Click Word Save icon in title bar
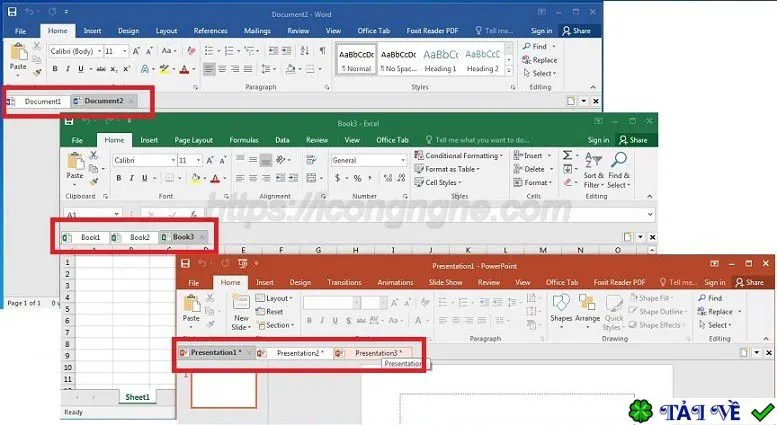Screen dimensions: 777x425 [12, 11]
